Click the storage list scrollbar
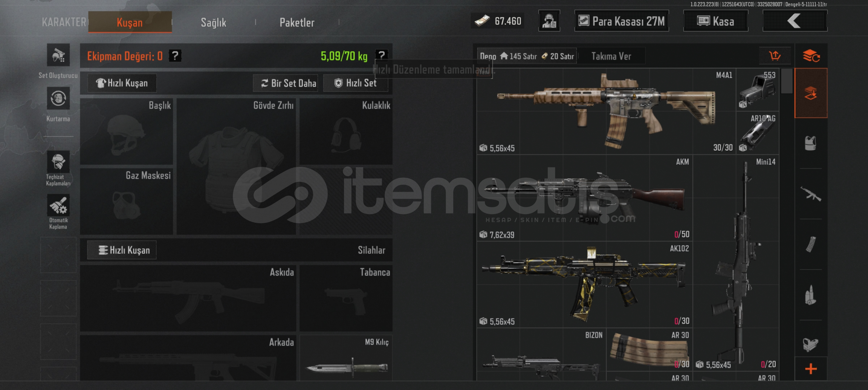This screenshot has height=390, width=868. 787,81
